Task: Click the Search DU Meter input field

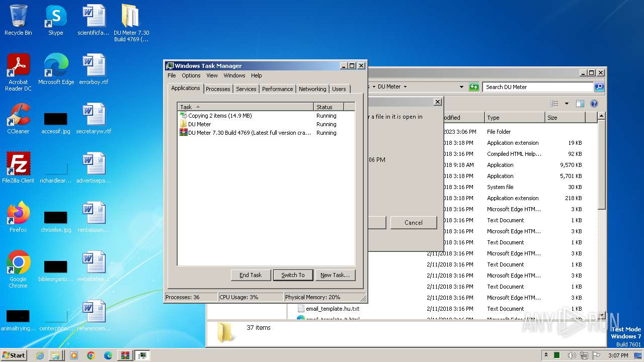Action: [x=537, y=87]
